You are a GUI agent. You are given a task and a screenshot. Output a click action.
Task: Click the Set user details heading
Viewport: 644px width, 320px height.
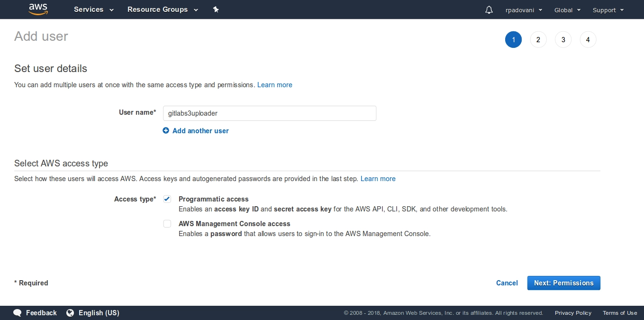[51, 68]
